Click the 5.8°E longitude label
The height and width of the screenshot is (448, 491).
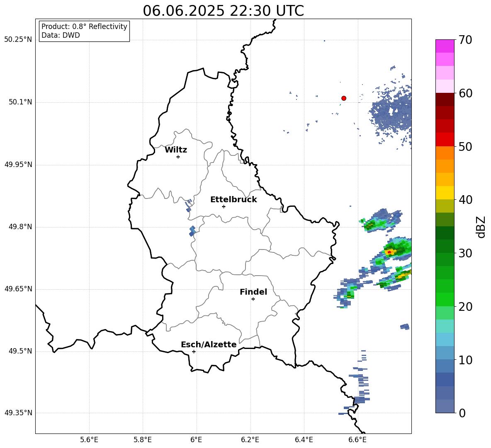[x=143, y=440]
